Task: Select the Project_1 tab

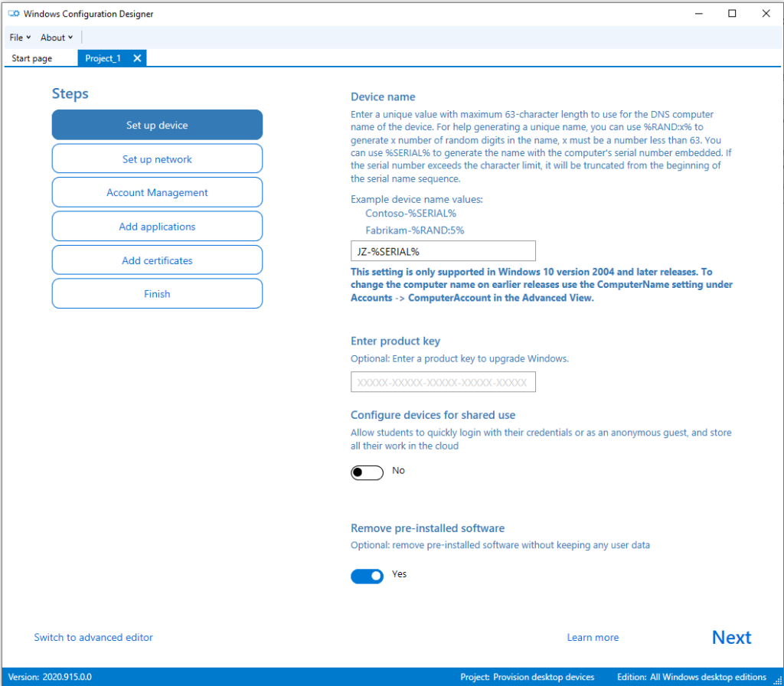Action: point(103,58)
